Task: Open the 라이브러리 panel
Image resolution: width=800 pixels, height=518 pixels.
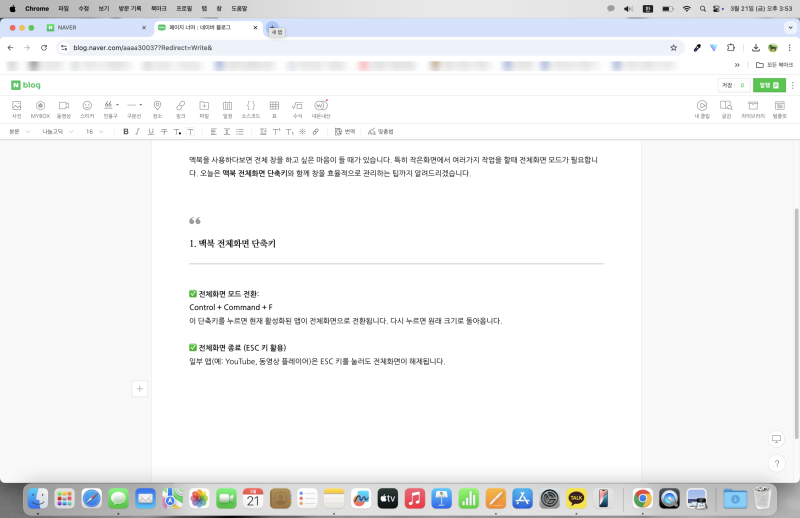Action: tap(753, 109)
